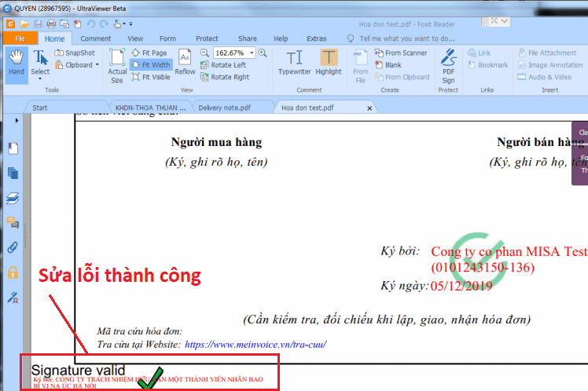Switch to the Start document tab
Image resolution: width=588 pixels, height=391 pixels.
(40, 108)
